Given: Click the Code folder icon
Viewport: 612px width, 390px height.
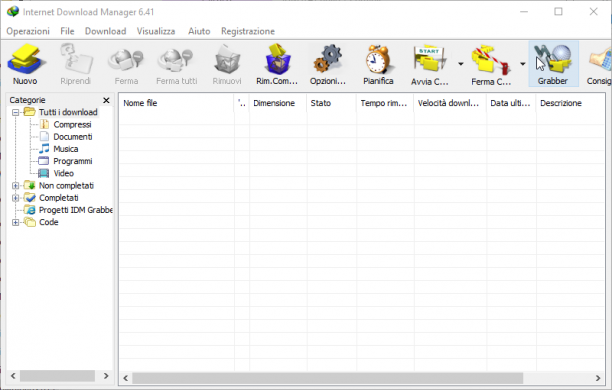Looking at the screenshot, I should (x=30, y=222).
